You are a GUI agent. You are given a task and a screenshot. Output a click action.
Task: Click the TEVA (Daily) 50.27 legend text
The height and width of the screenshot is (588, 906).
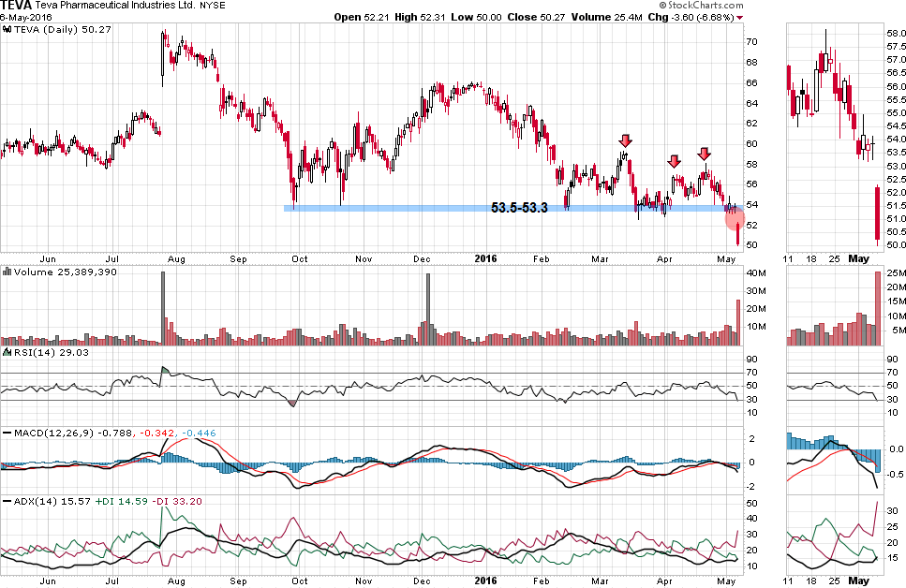point(63,29)
